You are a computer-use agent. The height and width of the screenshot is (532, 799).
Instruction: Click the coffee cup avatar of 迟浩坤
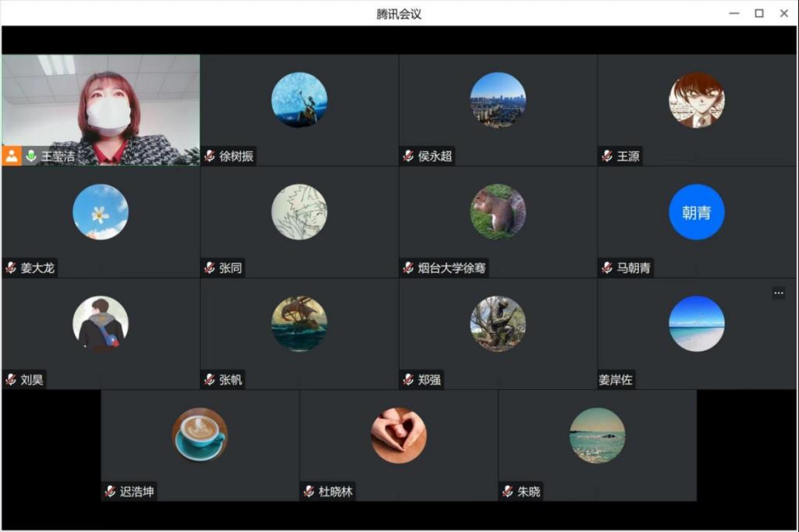200,435
